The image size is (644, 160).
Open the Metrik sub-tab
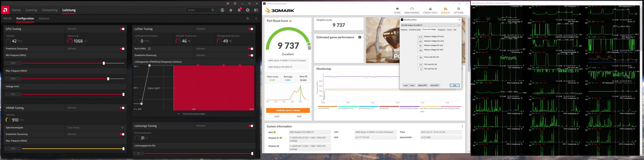tap(8, 18)
